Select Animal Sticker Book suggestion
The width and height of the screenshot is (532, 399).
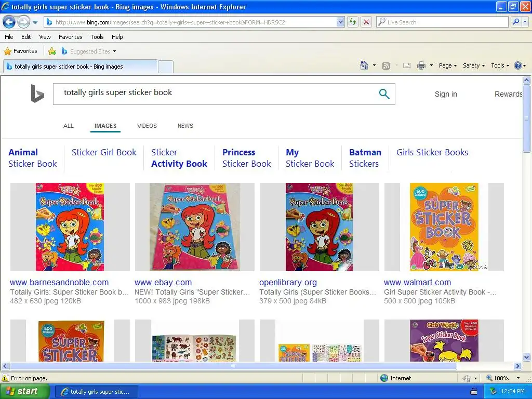pos(33,158)
